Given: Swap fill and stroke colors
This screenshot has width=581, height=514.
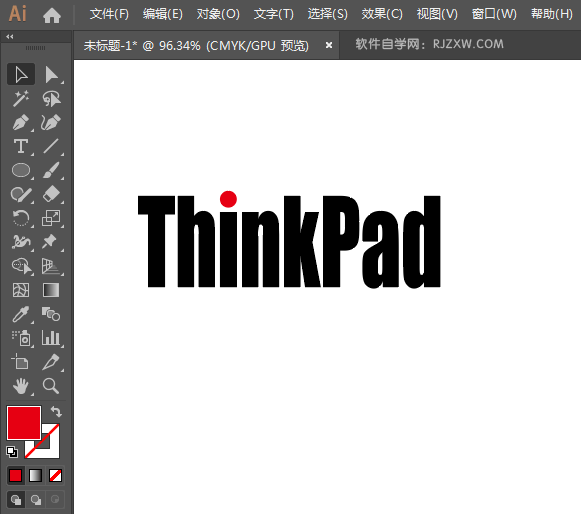Looking at the screenshot, I should coord(56,412).
